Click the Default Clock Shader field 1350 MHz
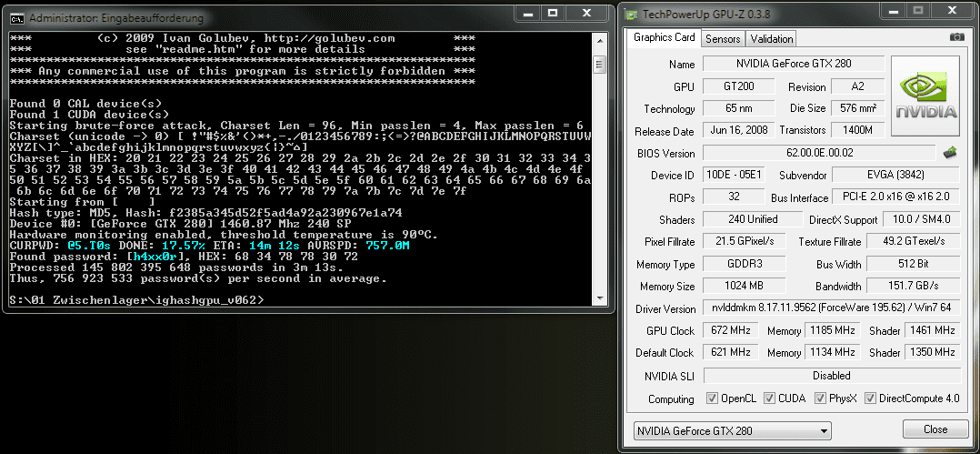 click(933, 352)
